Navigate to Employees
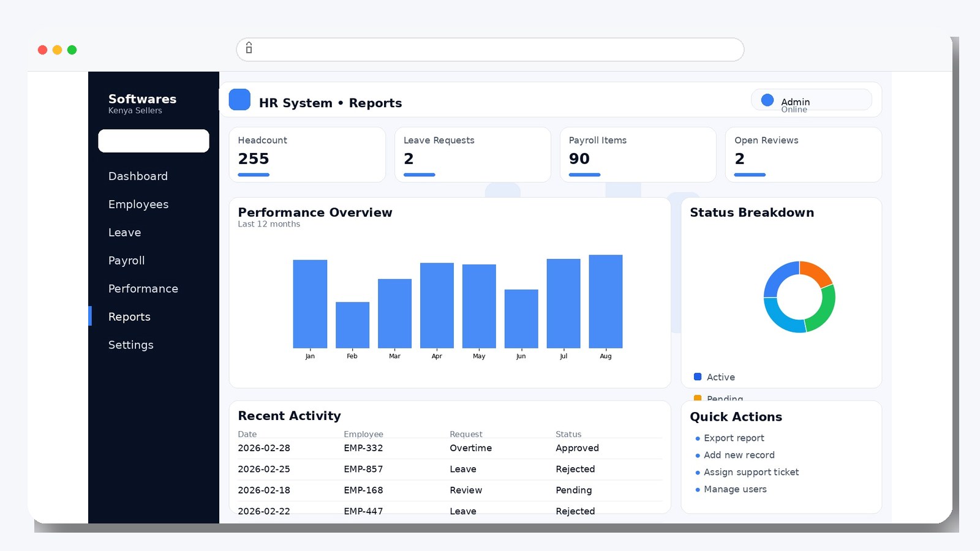Image resolution: width=980 pixels, height=551 pixels. point(138,204)
